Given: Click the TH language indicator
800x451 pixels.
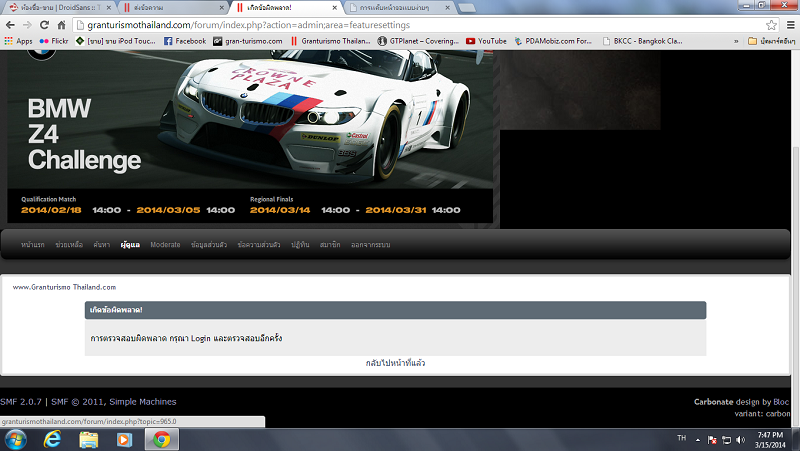Looking at the screenshot, I should click(682, 438).
